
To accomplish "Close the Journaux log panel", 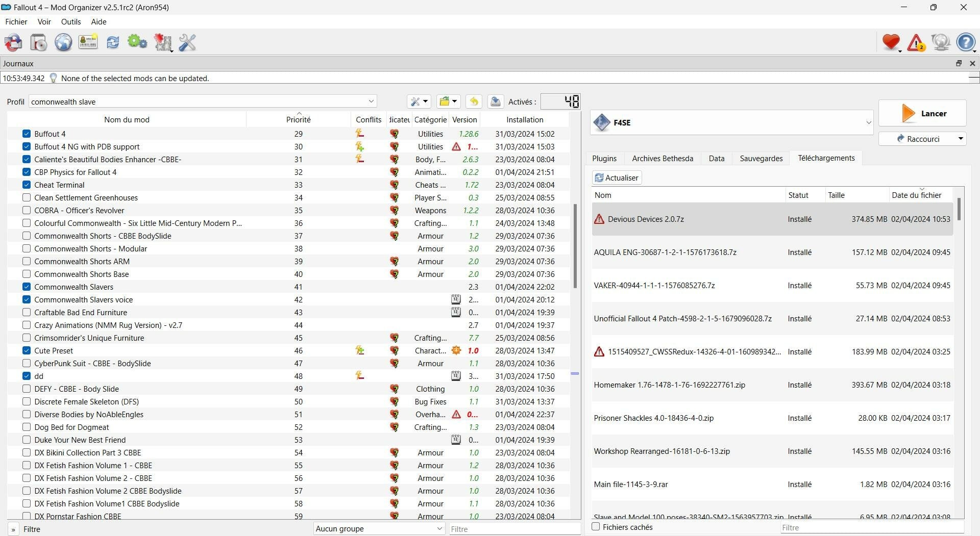I will [972, 63].
